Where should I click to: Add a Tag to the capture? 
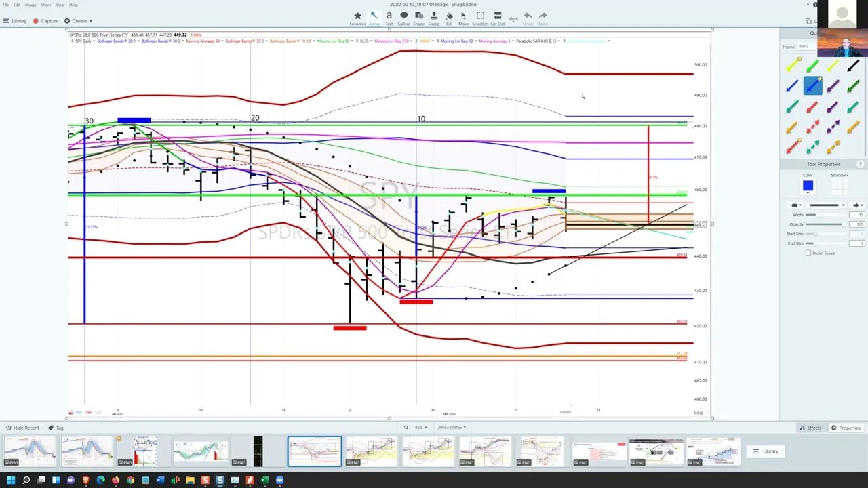click(x=56, y=428)
